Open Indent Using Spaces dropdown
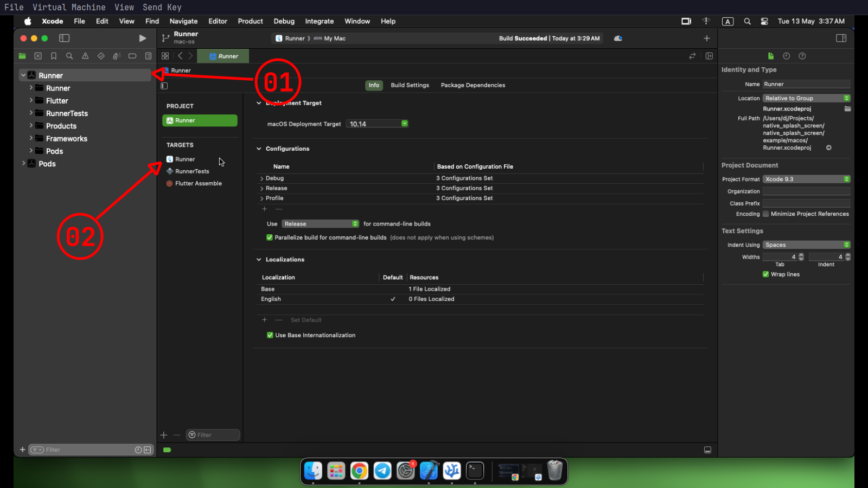 (x=806, y=245)
